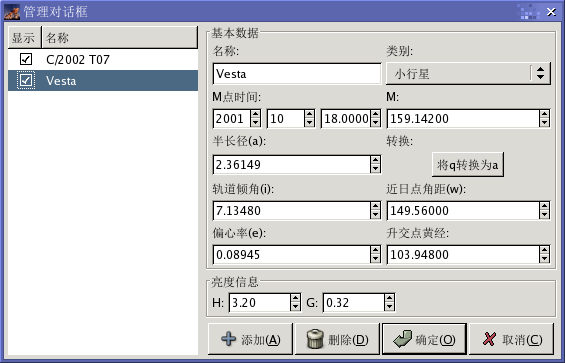Viewport: 565px width, 363px height.
Task: Decrease the 升交点黄经 value with the down arrow
Action: 544,259
